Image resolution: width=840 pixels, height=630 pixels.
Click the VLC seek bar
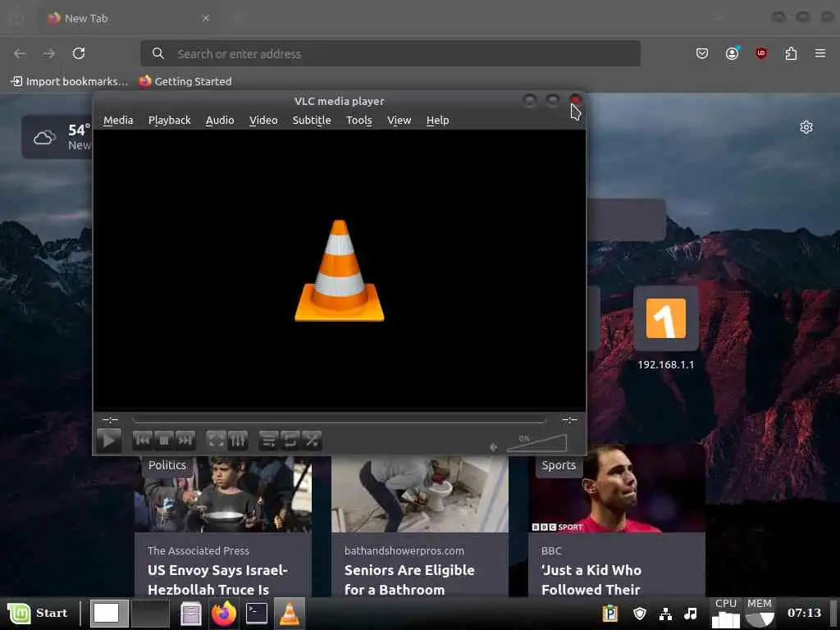tap(339, 420)
